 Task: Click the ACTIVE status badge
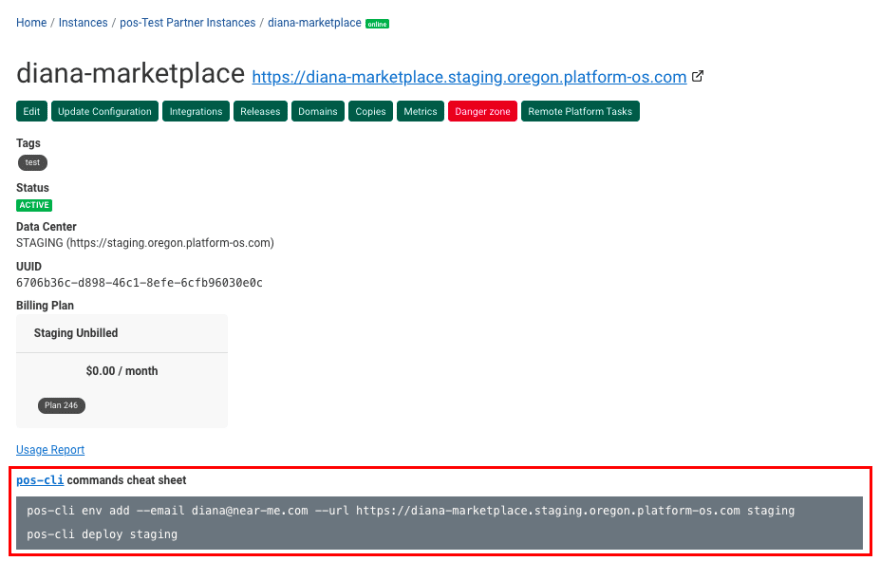coord(34,205)
